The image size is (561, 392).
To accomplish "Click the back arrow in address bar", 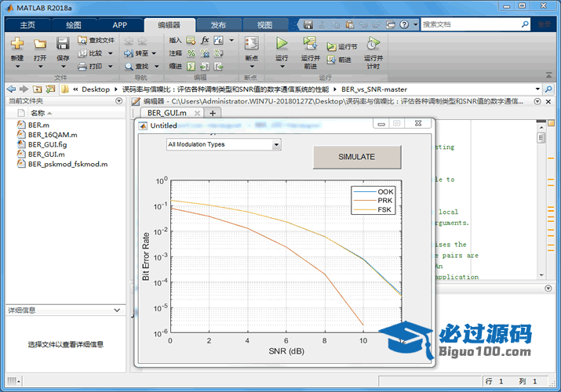I will (11, 89).
